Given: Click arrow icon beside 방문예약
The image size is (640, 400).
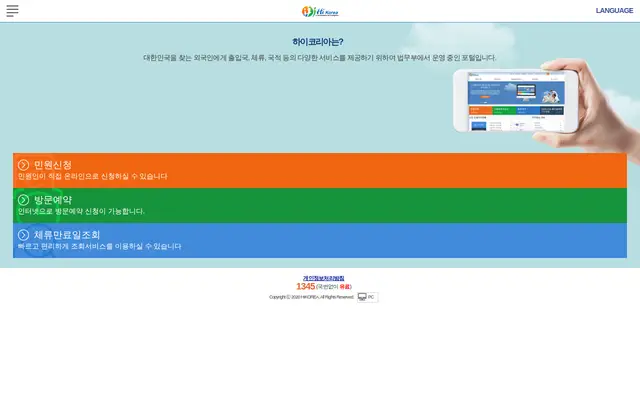Looking at the screenshot, I should 23,200.
